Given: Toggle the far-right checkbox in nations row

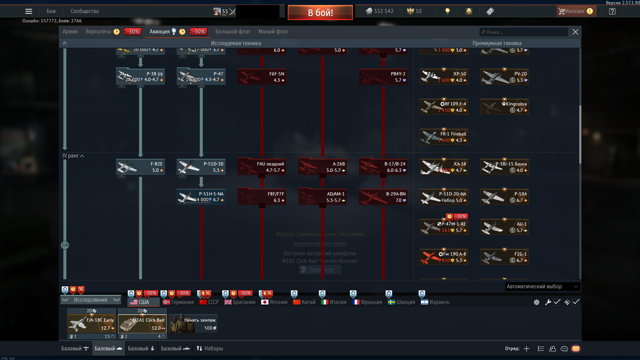Looking at the screenshot, I should click(576, 302).
